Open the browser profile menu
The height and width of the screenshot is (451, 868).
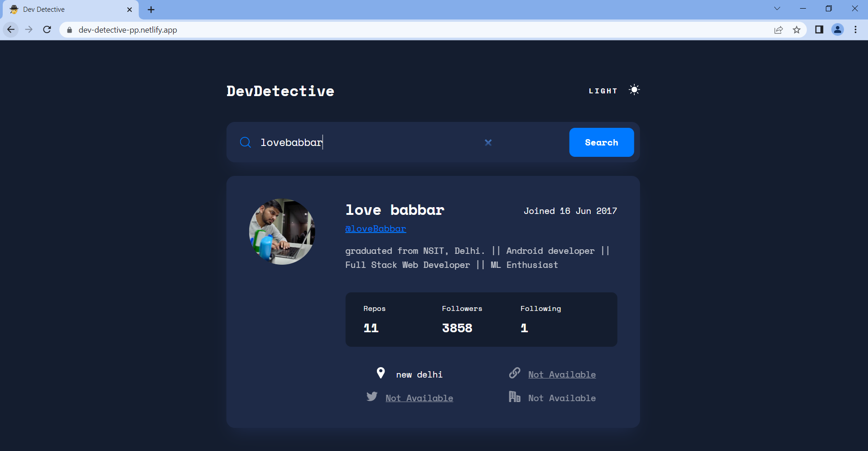pos(838,29)
